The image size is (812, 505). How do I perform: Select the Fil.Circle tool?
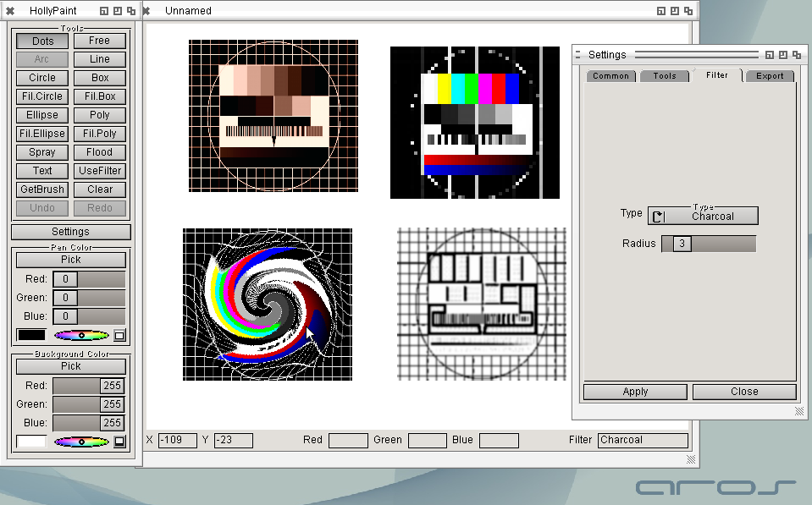[x=42, y=96]
